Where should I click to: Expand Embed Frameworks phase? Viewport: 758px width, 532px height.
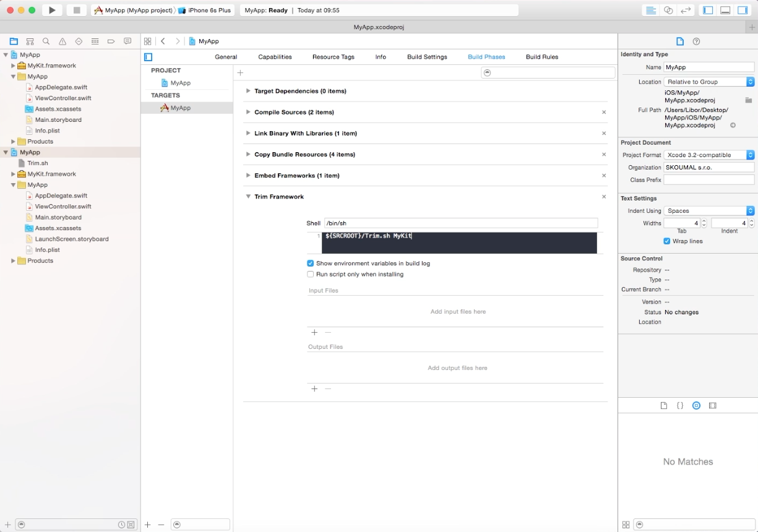(248, 175)
